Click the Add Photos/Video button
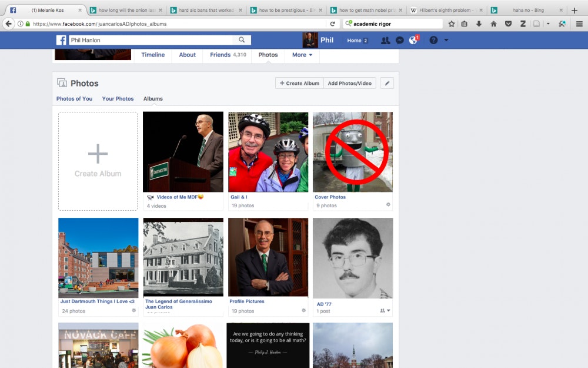This screenshot has width=588, height=368. coord(350,83)
